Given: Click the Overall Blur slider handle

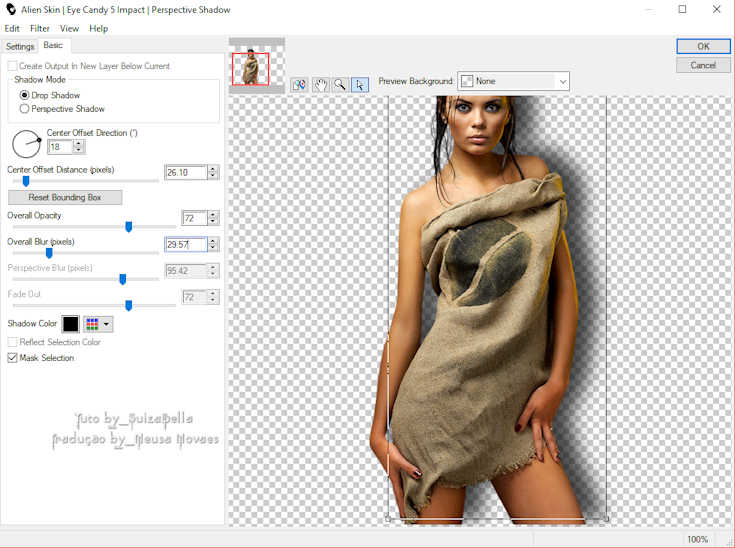Looking at the screenshot, I should [x=49, y=253].
